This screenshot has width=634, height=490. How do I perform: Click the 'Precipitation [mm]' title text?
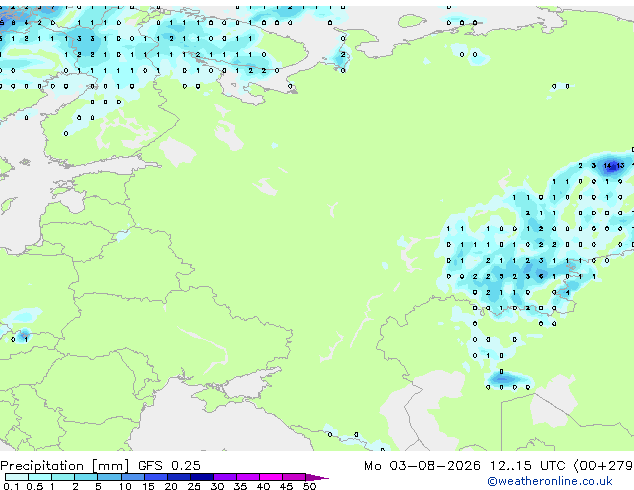[65, 466]
